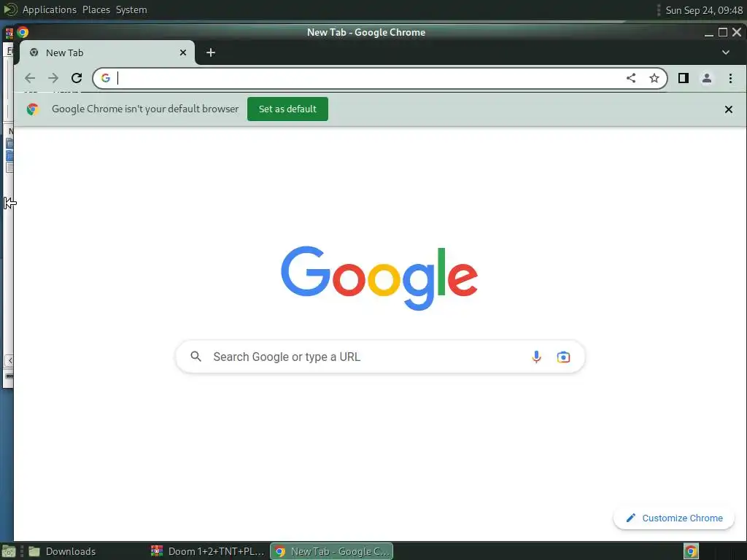Start voice search with the microphone icon
747x560 pixels.
click(x=536, y=357)
